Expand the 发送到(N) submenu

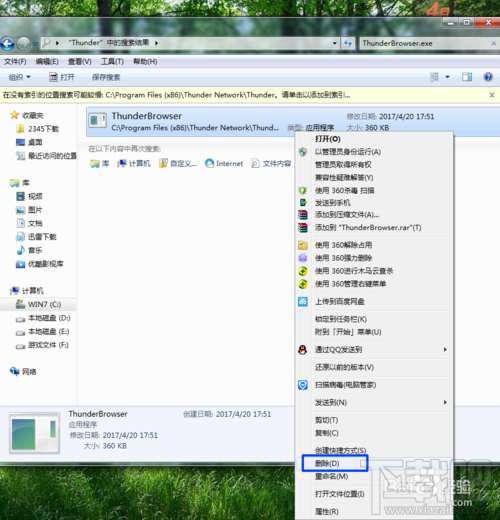[x=374, y=403]
